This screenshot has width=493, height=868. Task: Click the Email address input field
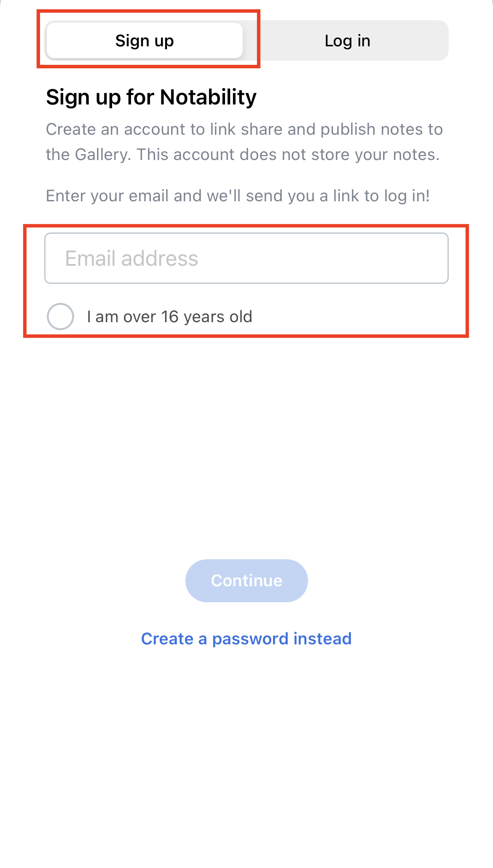click(x=246, y=258)
